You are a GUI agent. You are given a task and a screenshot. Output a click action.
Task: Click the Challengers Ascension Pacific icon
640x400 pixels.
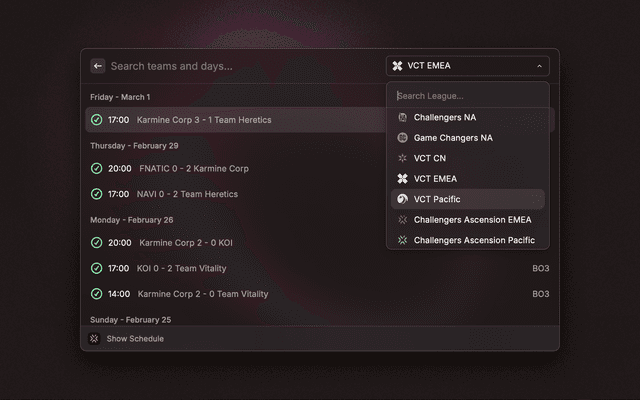tap(403, 240)
